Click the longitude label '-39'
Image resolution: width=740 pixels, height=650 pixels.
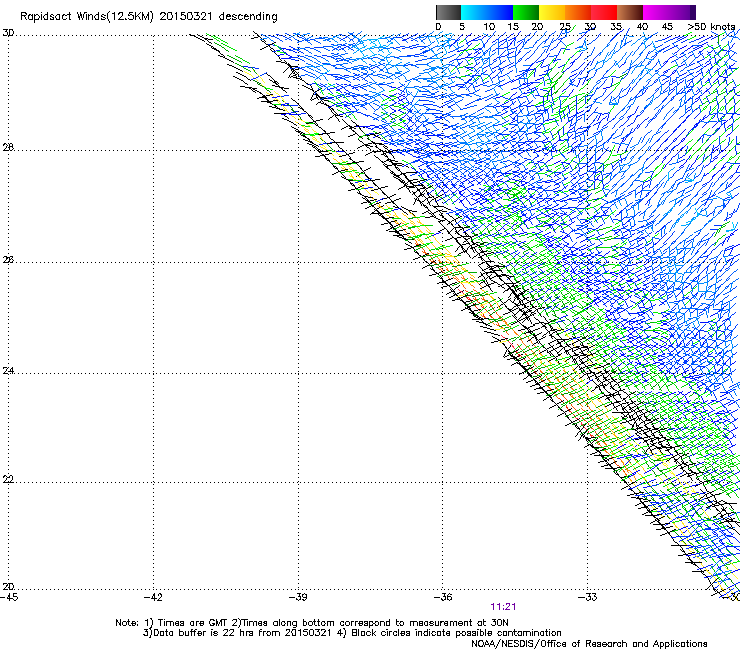coord(298,597)
